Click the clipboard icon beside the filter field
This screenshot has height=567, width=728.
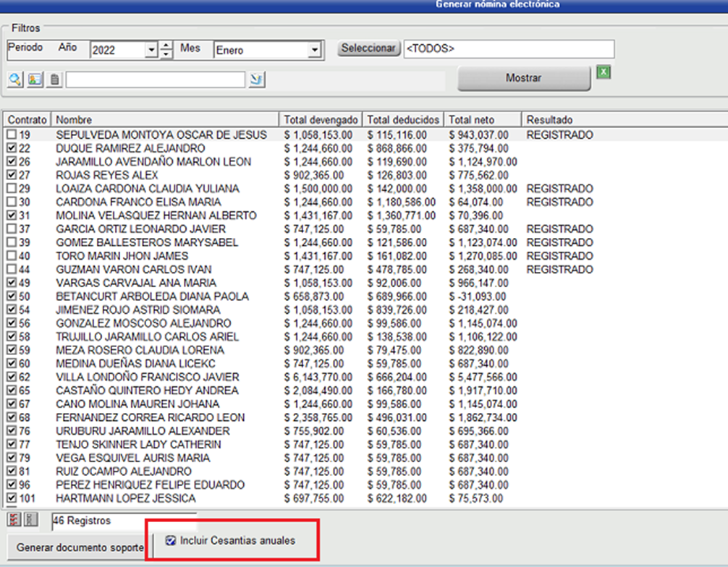(55, 80)
